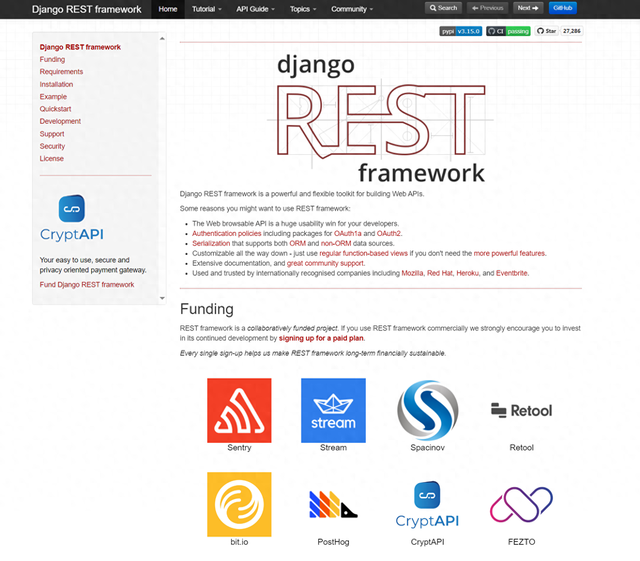Click the Retool sponsor logo
The image size is (640, 561).
(521, 410)
